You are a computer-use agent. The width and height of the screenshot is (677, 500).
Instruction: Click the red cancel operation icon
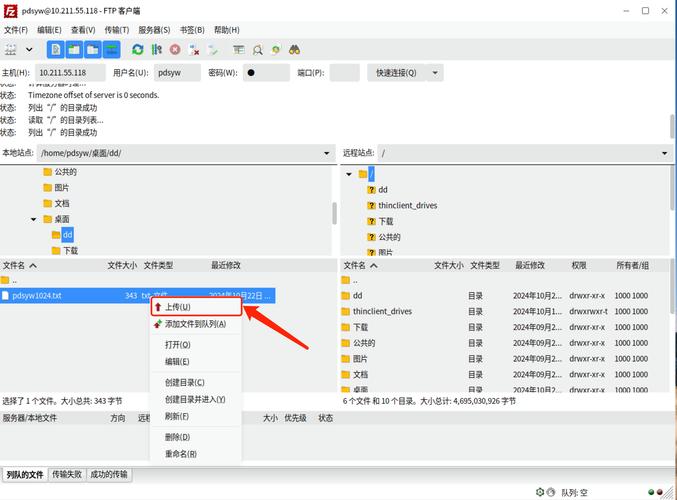[175, 49]
